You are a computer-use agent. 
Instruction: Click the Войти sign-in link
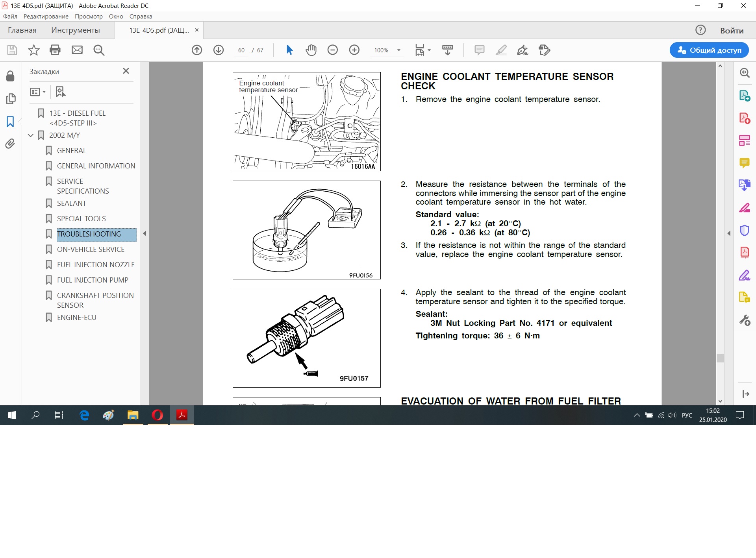click(732, 30)
